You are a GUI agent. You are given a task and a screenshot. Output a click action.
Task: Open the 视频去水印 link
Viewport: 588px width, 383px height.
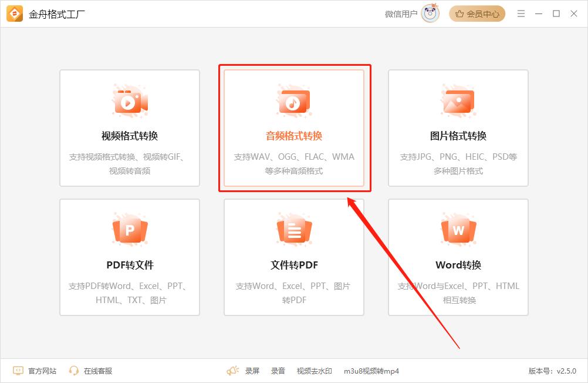point(315,371)
